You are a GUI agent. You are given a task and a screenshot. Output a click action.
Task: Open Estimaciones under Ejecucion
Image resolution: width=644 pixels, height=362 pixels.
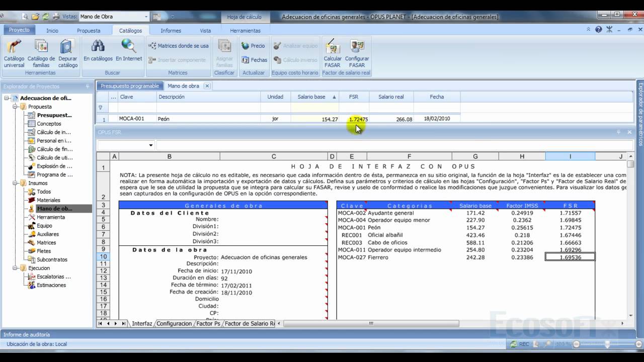pos(51,285)
